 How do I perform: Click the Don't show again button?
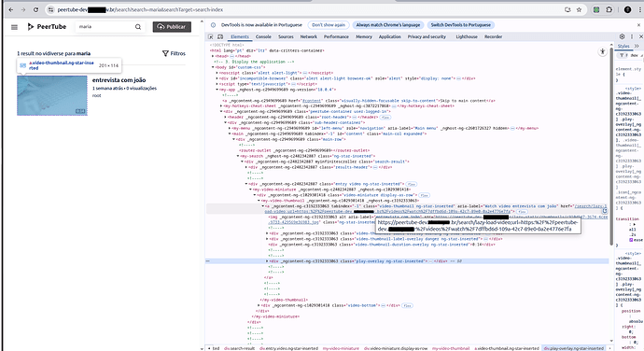pos(329,25)
